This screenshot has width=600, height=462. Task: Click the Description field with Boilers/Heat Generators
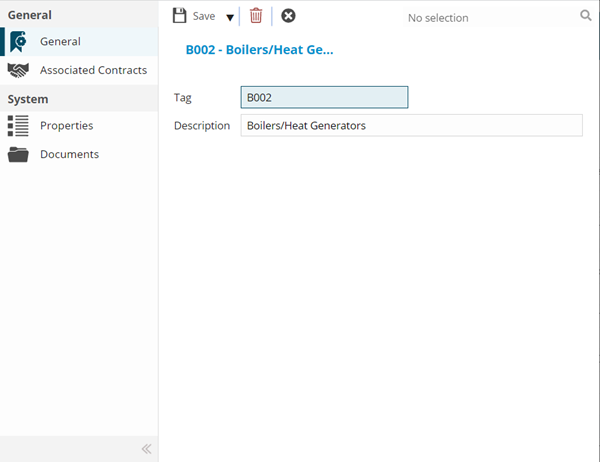pyautogui.click(x=411, y=126)
